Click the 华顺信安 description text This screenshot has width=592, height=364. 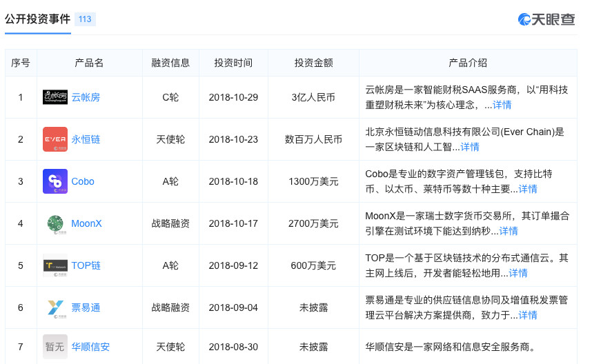point(451,347)
